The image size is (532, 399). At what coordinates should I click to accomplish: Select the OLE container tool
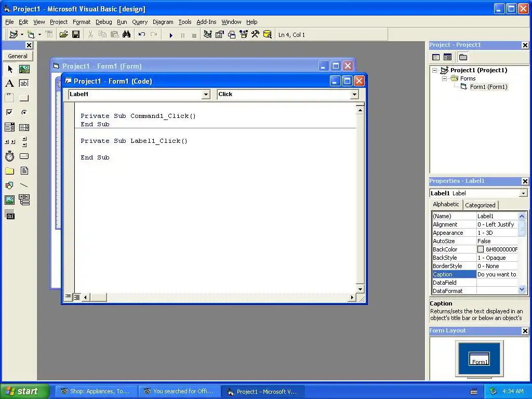pos(10,215)
